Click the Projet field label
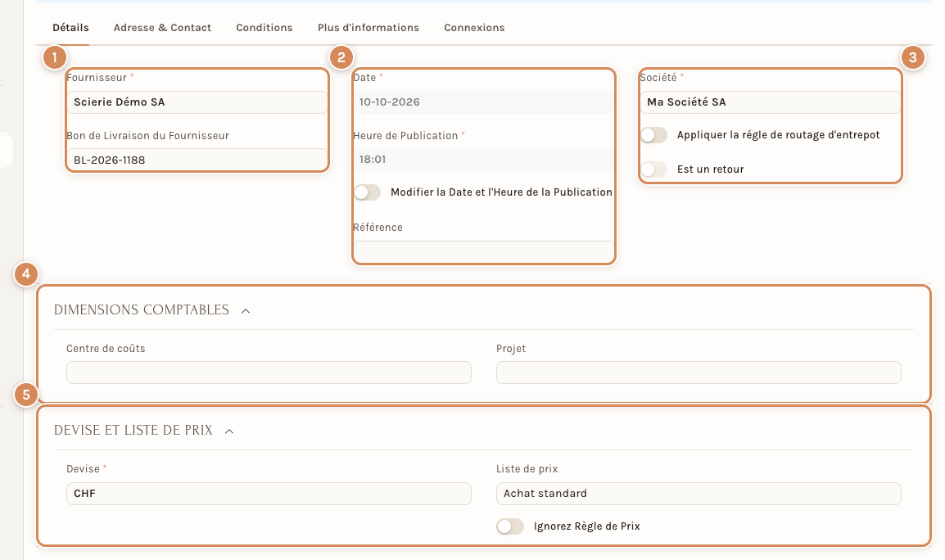Viewport: 945px width, 560px height. (511, 349)
